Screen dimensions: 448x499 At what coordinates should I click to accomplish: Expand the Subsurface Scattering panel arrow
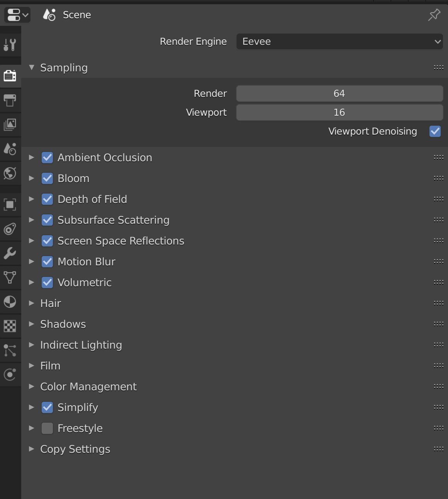[x=32, y=220]
